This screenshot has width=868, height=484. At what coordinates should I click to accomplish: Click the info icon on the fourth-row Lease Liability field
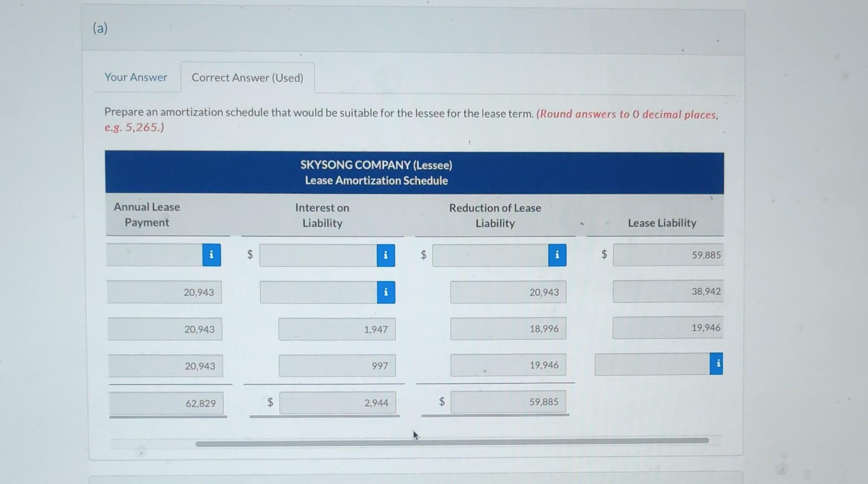(717, 364)
